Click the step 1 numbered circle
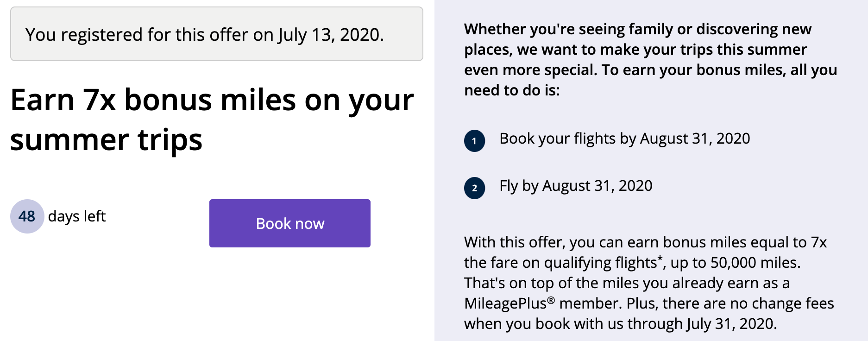The image size is (868, 341). tap(474, 141)
